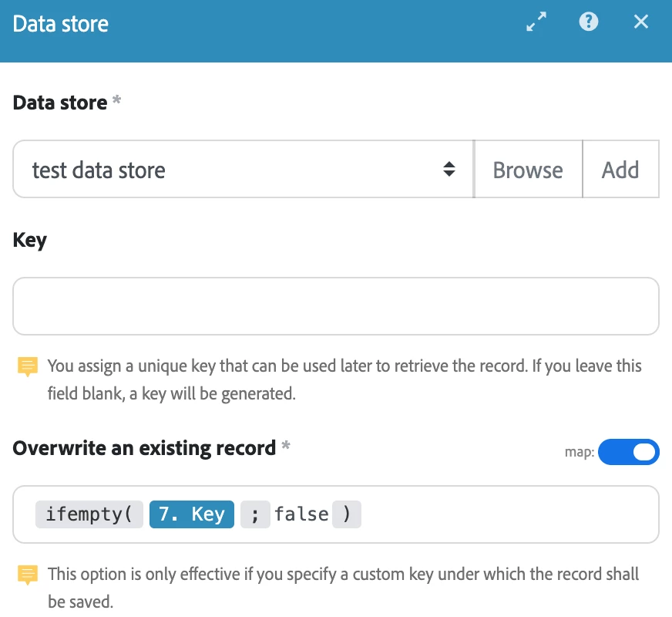
Task: Focus the empty Key input field
Action: pos(335,306)
